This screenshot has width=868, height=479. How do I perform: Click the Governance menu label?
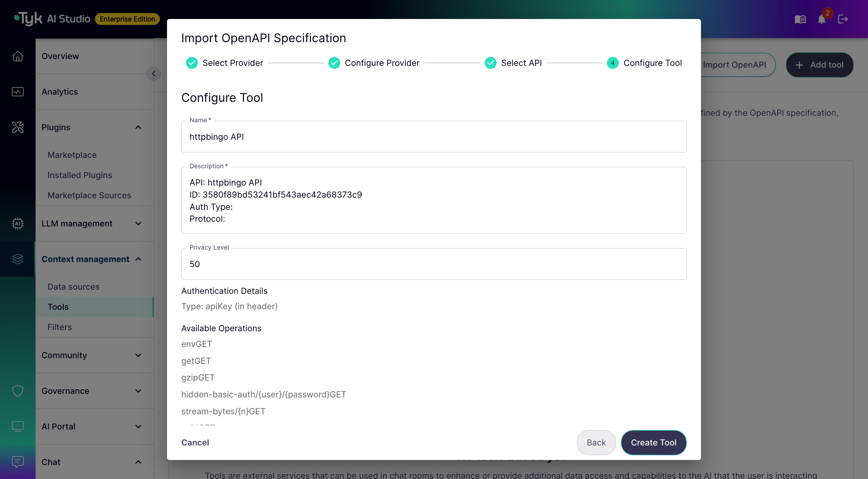pyautogui.click(x=65, y=391)
